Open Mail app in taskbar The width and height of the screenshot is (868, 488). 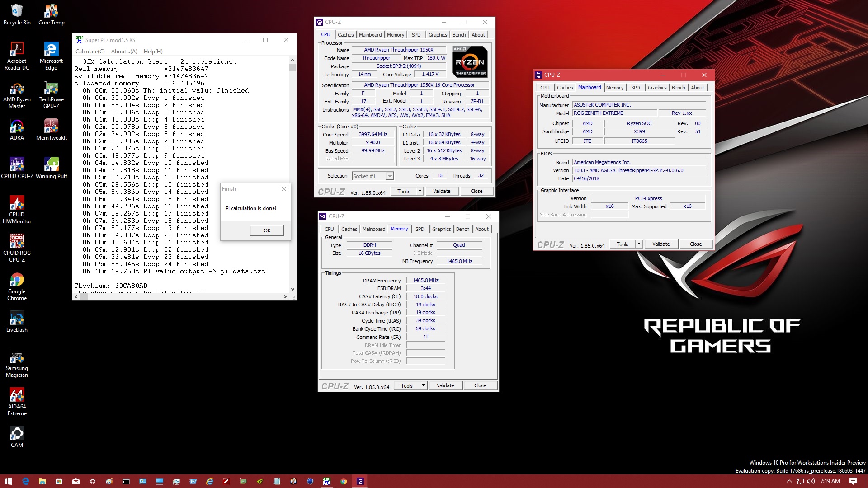[75, 481]
